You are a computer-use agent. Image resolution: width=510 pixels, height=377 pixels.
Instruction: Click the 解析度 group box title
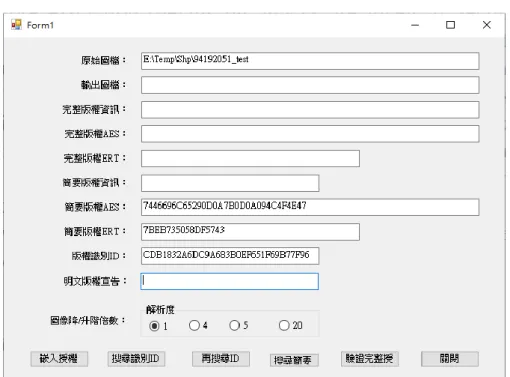point(160,310)
